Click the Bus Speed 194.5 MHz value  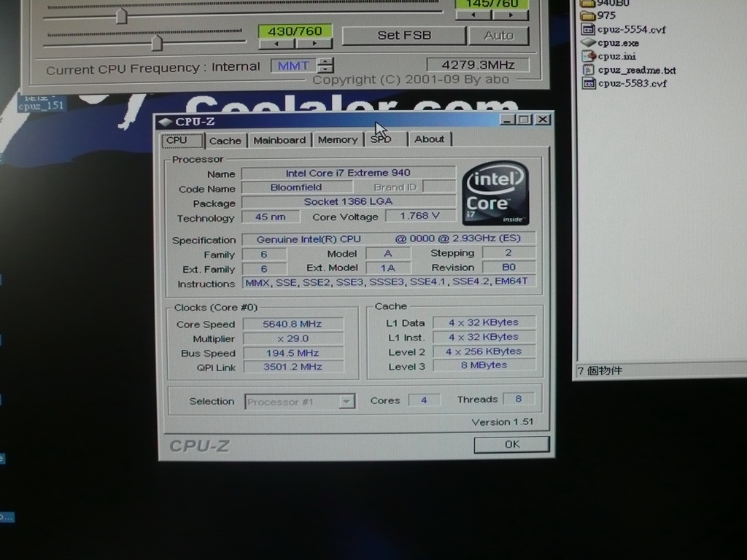[x=293, y=353]
